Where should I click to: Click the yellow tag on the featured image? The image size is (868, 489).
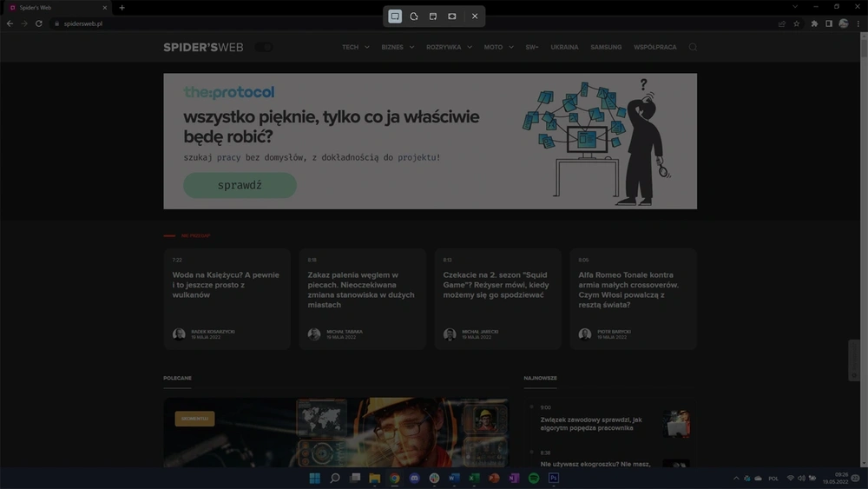click(194, 419)
